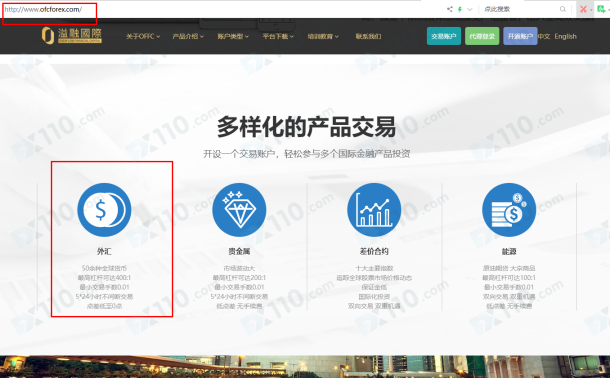Screen dimensions: 610x378
Task: Click the share icon in address bar
Action: (450, 9)
